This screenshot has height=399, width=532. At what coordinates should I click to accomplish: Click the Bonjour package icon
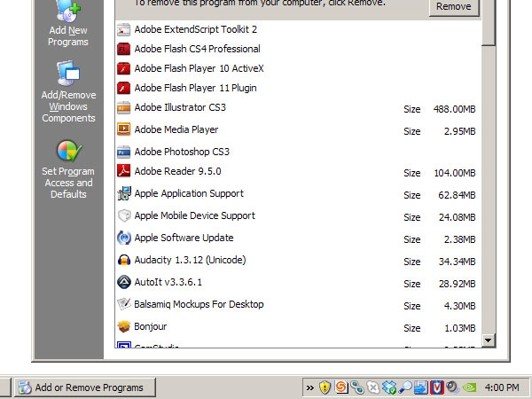tap(124, 326)
